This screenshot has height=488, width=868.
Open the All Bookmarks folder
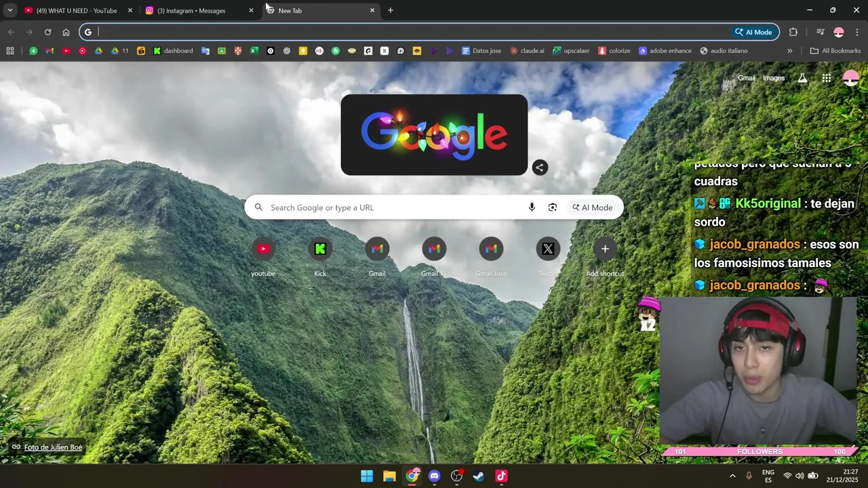835,51
